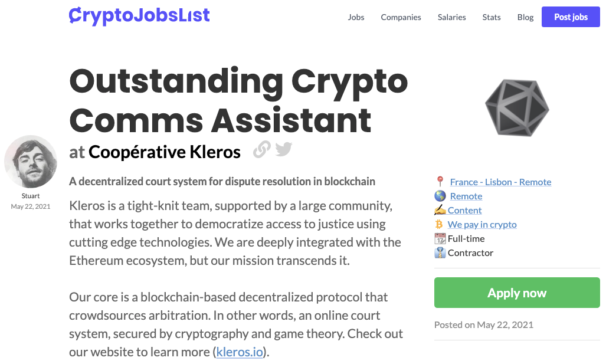Follow the France - Lisbon - Remote link

pyautogui.click(x=500, y=182)
